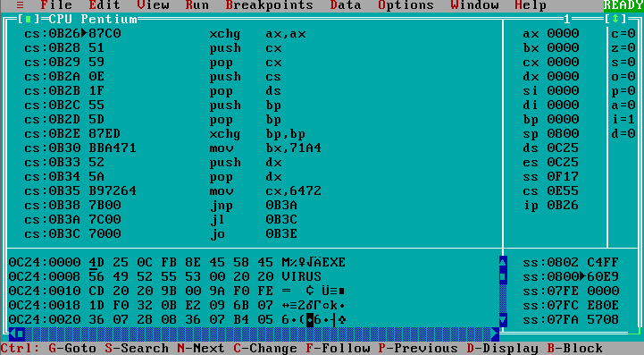This screenshot has width=644, height=355.
Task: Select instruction line xchg ax,ax
Action: click(165, 33)
